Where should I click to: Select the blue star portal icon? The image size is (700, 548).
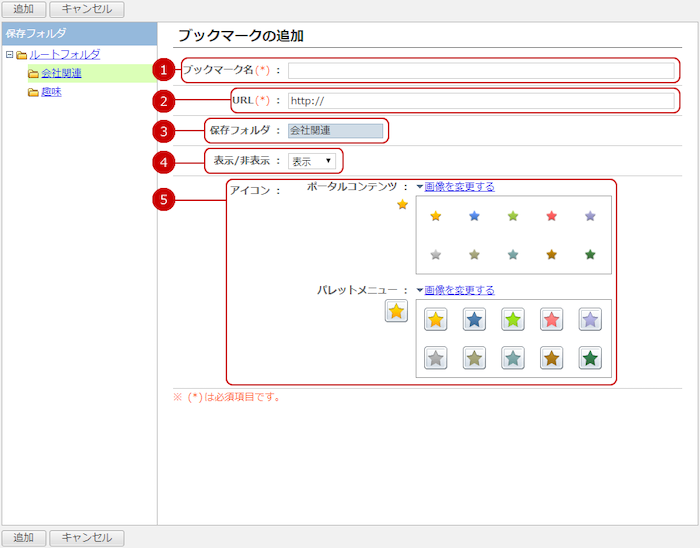click(474, 216)
